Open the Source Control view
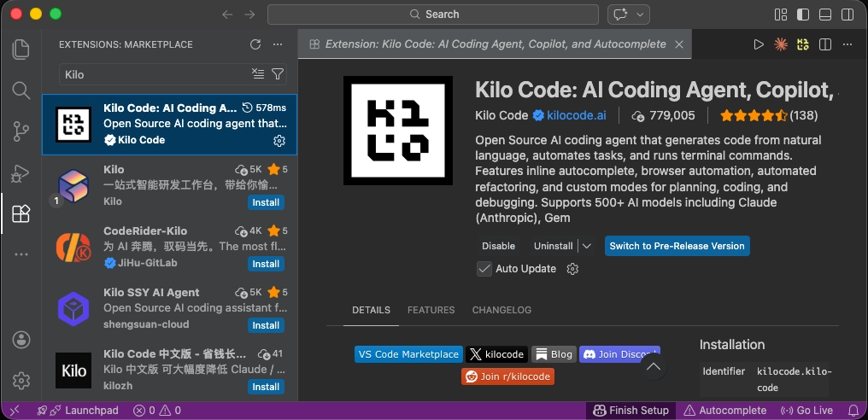 coord(21,131)
